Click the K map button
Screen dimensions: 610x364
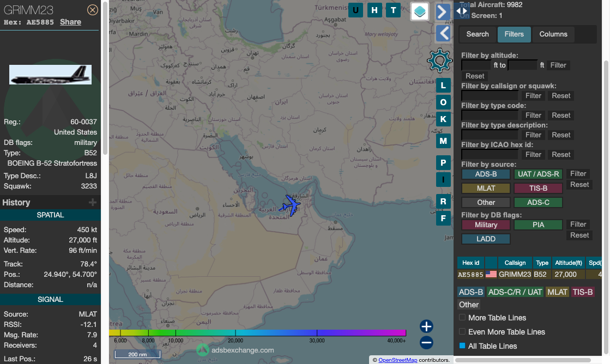coord(443,119)
